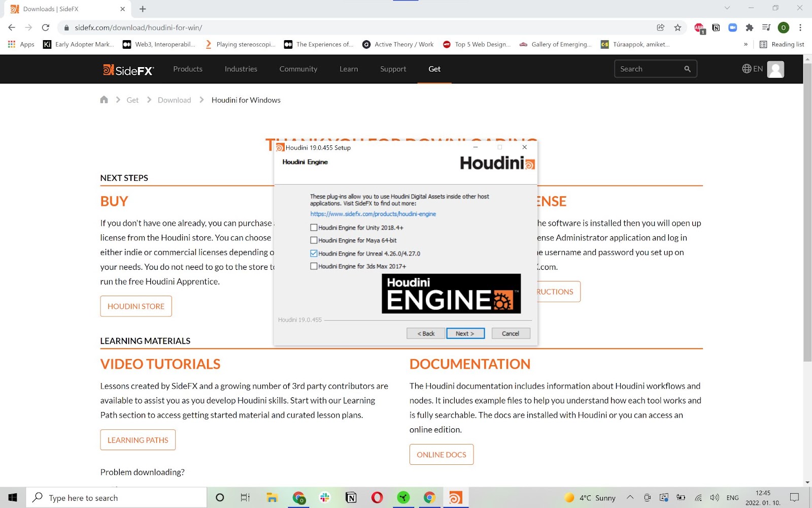This screenshot has height=508, width=812.
Task: Open the user profile avatar
Action: click(x=775, y=69)
